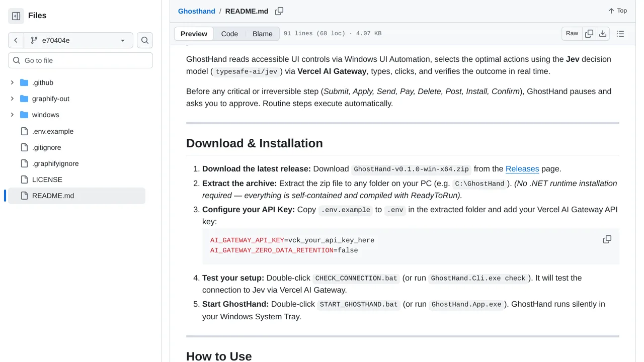The height and width of the screenshot is (362, 644).
Task: Click the AI_GATEWAY_API_KEY variable line
Action: click(292, 240)
